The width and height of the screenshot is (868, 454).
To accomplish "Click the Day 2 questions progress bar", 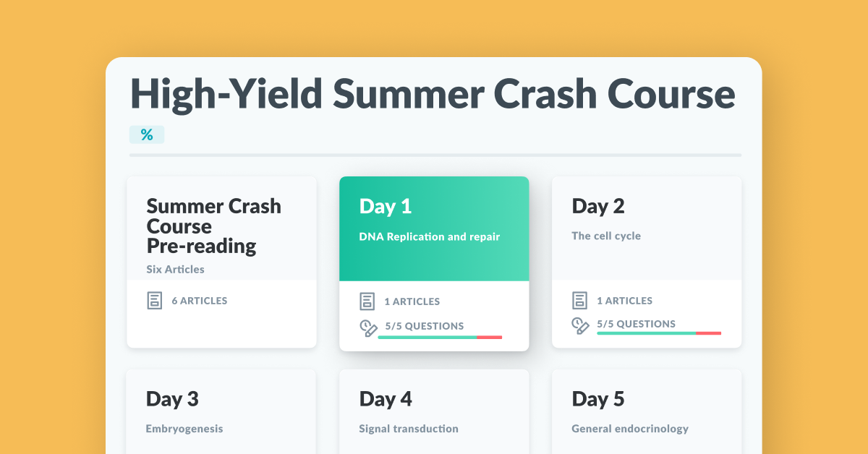I will click(x=659, y=333).
